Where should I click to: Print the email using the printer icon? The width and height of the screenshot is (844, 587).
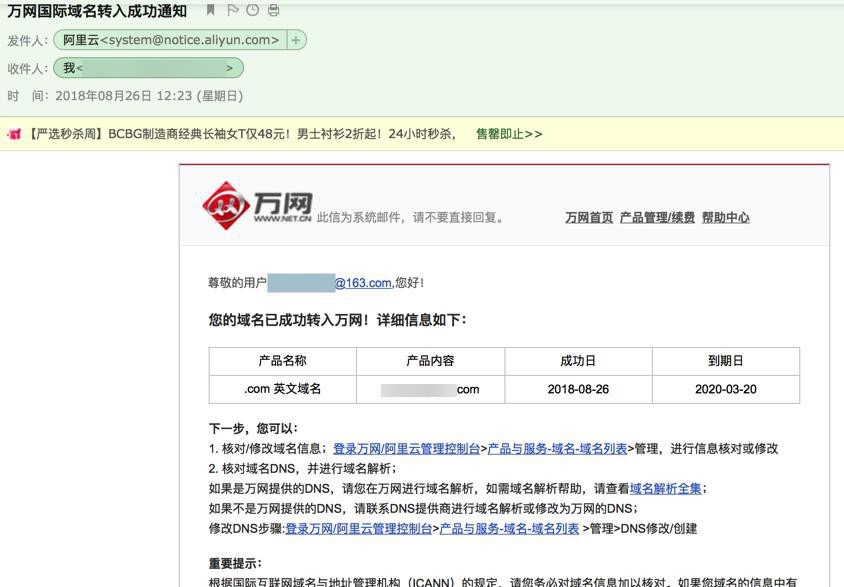click(273, 10)
